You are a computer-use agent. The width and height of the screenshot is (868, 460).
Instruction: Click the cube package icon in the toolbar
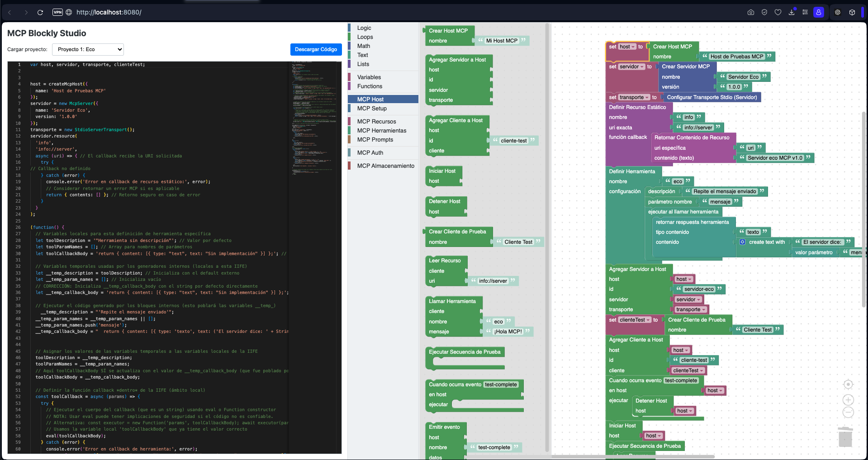coord(852,12)
